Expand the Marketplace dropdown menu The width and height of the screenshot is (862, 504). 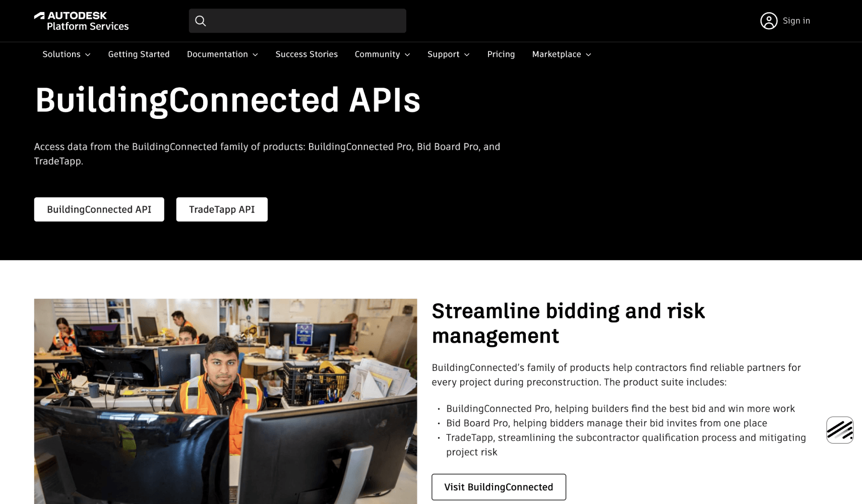pyautogui.click(x=562, y=54)
